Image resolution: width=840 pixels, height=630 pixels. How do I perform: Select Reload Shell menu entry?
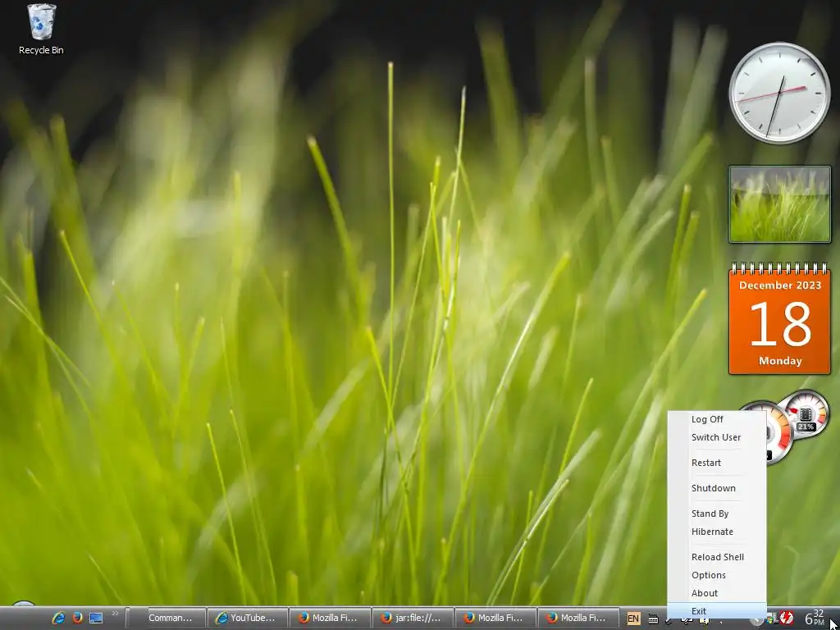(717, 557)
